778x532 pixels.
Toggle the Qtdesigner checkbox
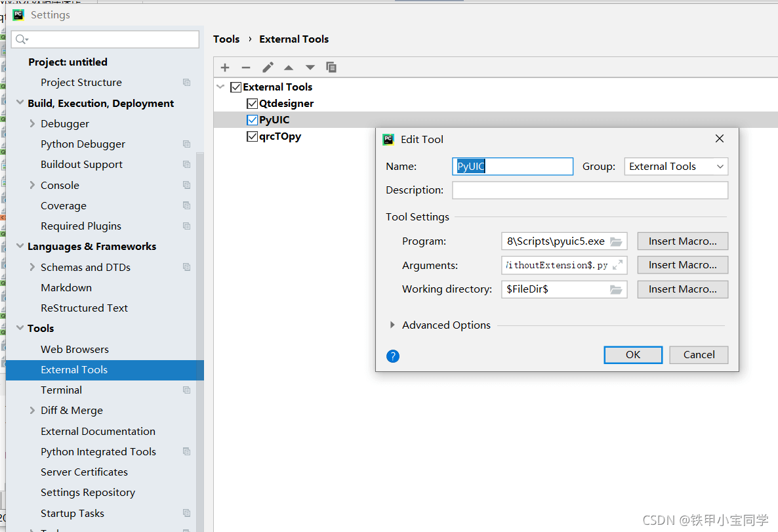(x=252, y=104)
